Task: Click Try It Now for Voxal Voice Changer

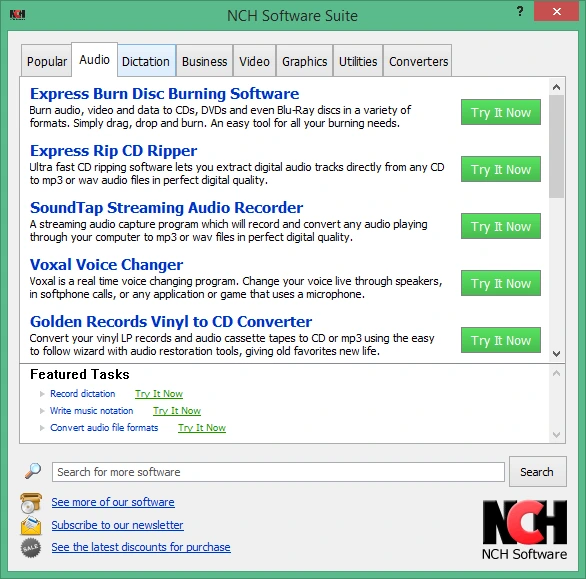Action: 501,283
